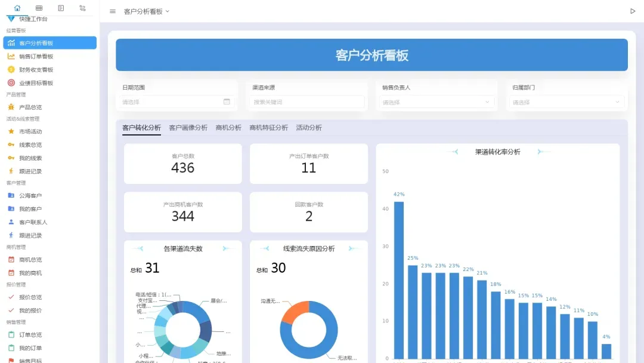644x363 pixels.
Task: Click the 回款客户数 2 card
Action: [308, 212]
